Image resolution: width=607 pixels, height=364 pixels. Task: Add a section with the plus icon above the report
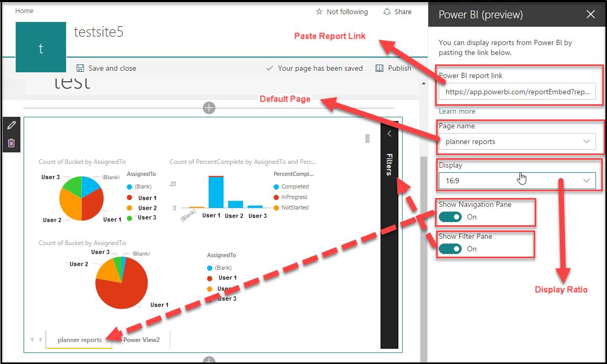pyautogui.click(x=209, y=108)
